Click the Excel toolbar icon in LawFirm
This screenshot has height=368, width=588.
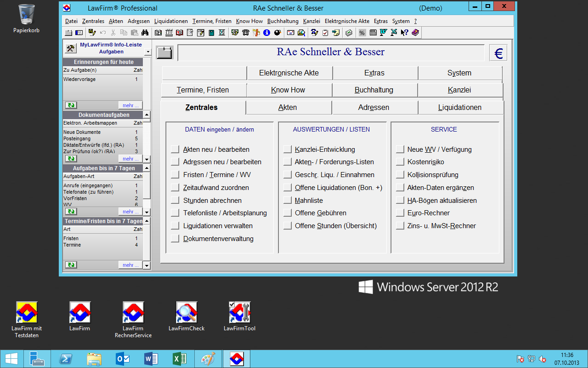click(394, 33)
